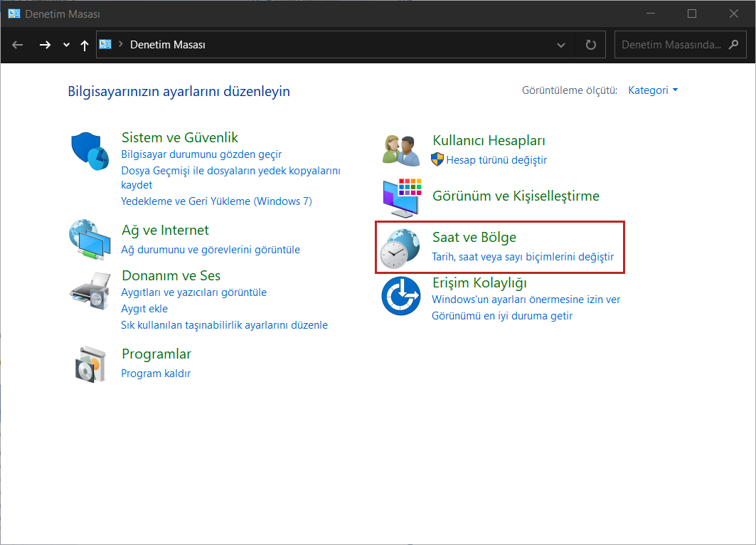The image size is (756, 545).
Task: Click the Saat ve Bölge clock icon
Action: tap(400, 248)
